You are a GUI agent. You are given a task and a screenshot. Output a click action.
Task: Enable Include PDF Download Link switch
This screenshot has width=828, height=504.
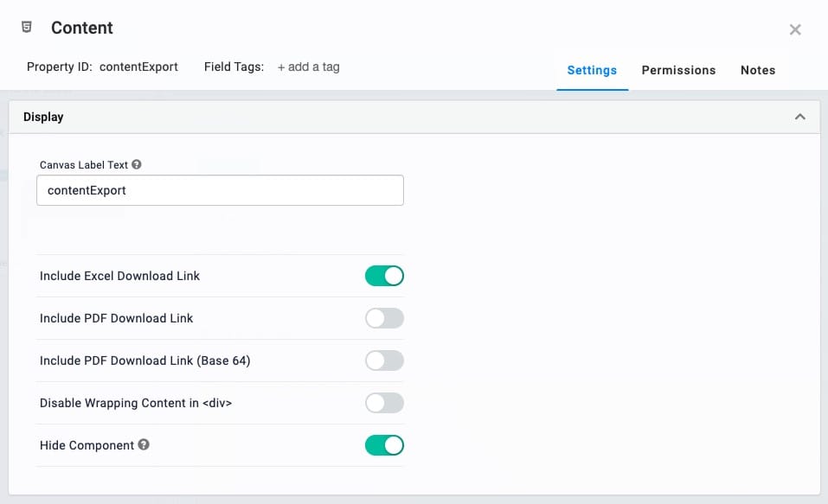pos(384,318)
